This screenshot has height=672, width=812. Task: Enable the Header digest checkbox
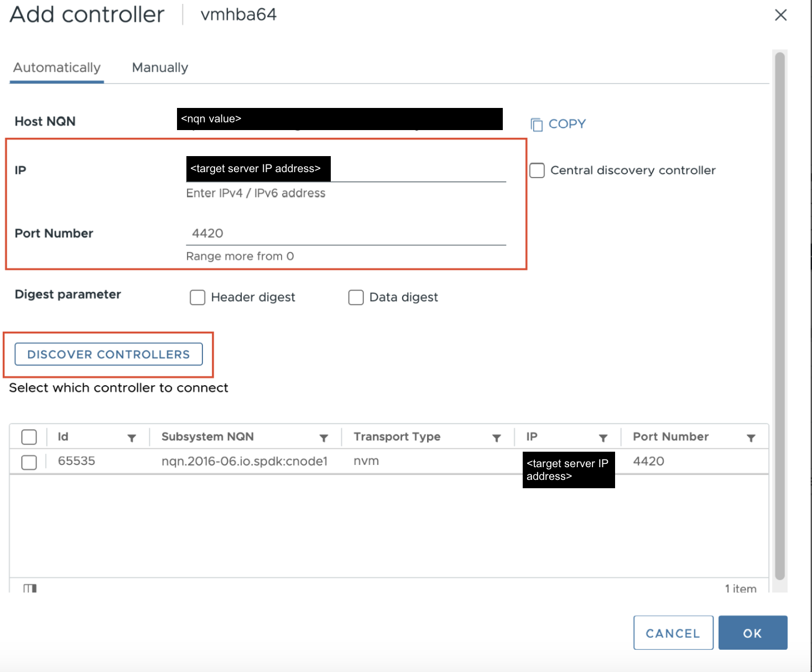click(x=197, y=298)
